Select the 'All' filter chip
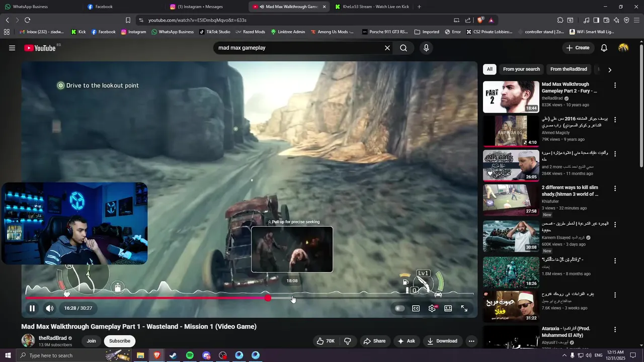 coord(490,69)
